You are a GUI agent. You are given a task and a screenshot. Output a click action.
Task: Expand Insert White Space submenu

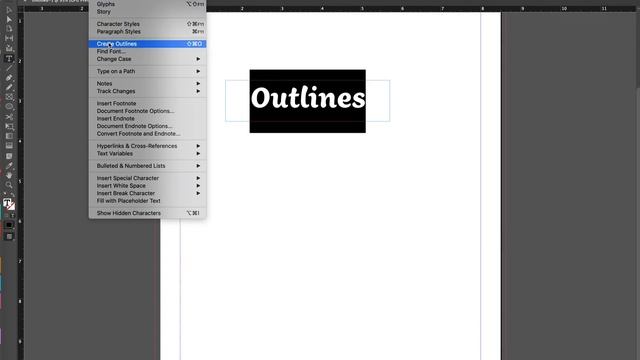(147, 186)
